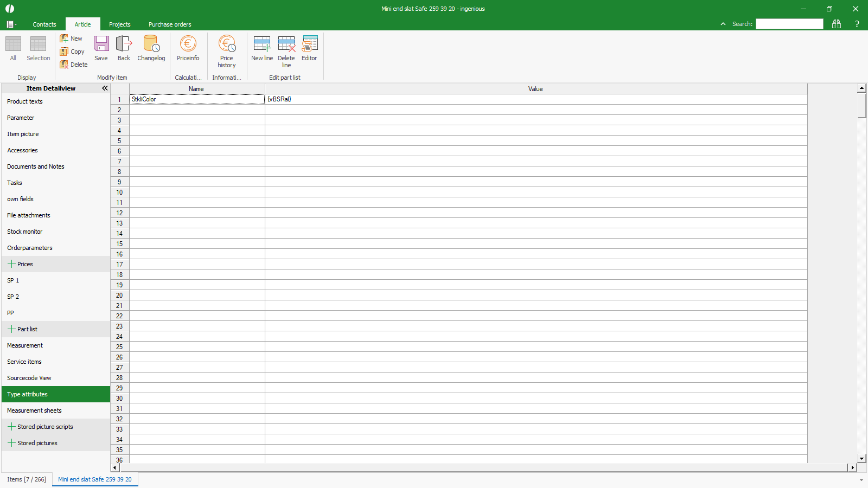Click the binoculars search icon

(x=837, y=24)
